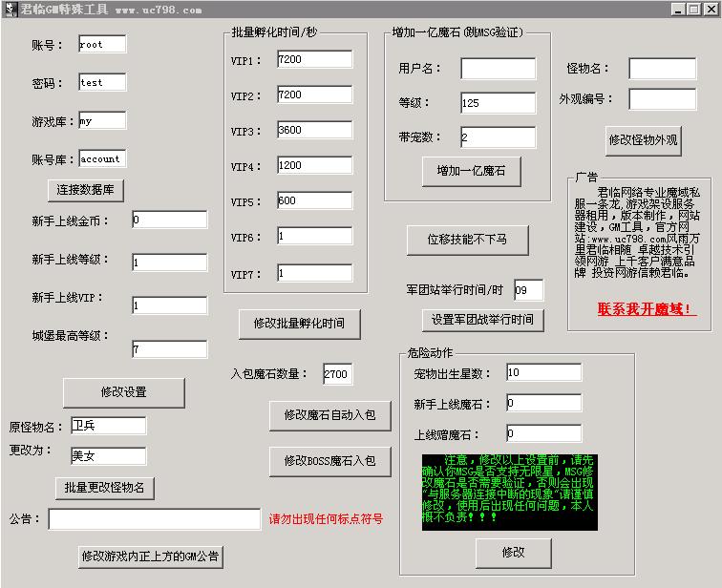Click the 位移技能不下马 button
Viewport: 722px width, 588px height.
click(x=467, y=240)
